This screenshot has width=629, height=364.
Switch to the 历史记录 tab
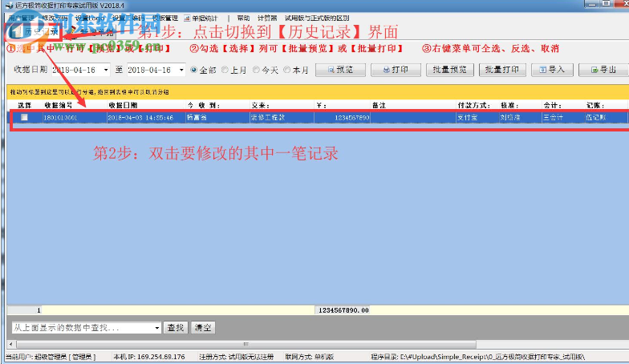(x=35, y=32)
